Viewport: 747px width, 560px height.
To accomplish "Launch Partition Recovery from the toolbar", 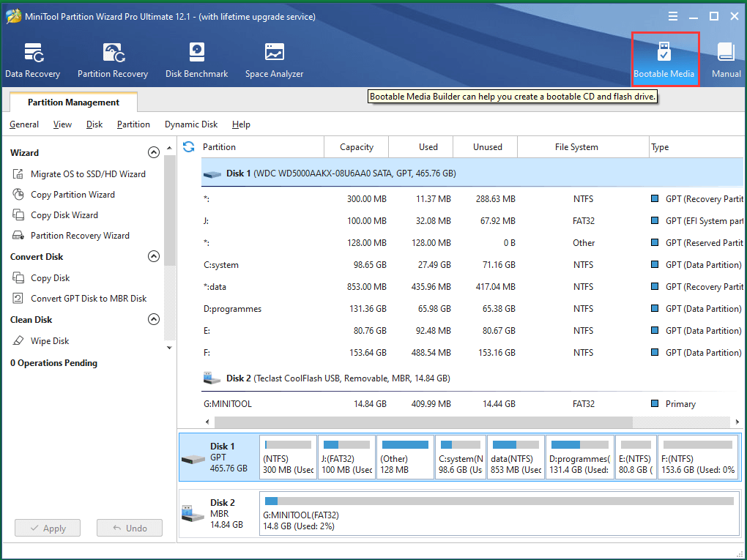I will (113, 60).
